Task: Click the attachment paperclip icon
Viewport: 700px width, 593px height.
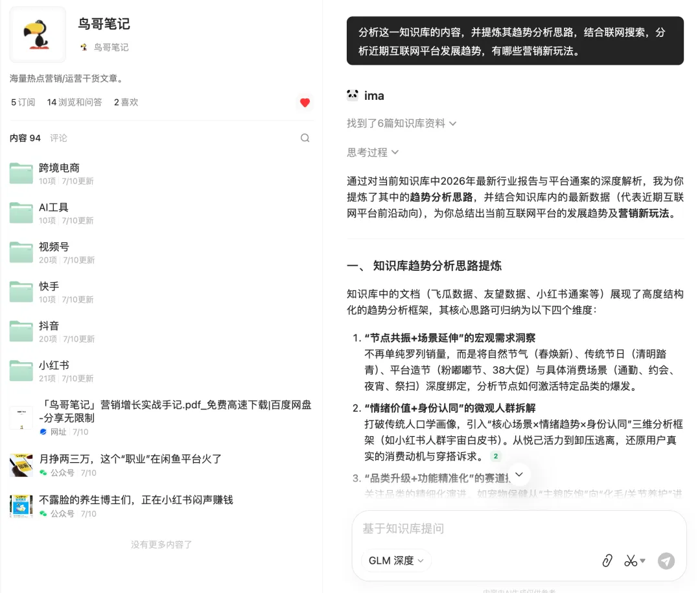Action: tap(607, 561)
